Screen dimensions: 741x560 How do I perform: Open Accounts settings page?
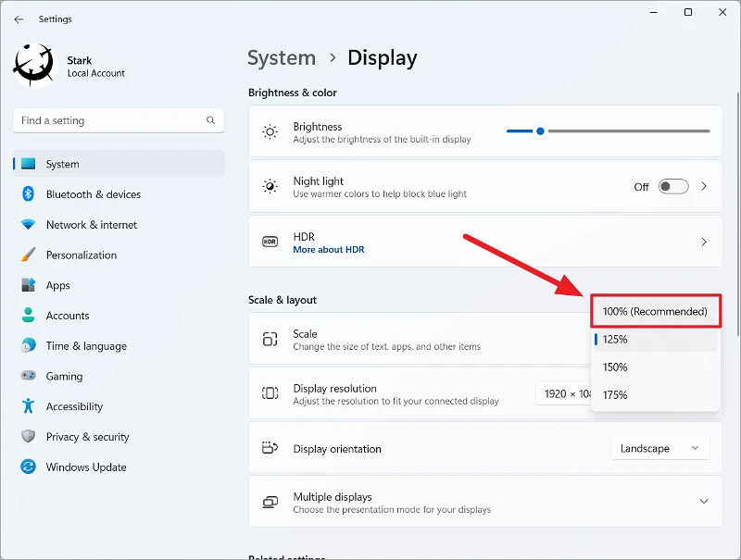pos(119,316)
